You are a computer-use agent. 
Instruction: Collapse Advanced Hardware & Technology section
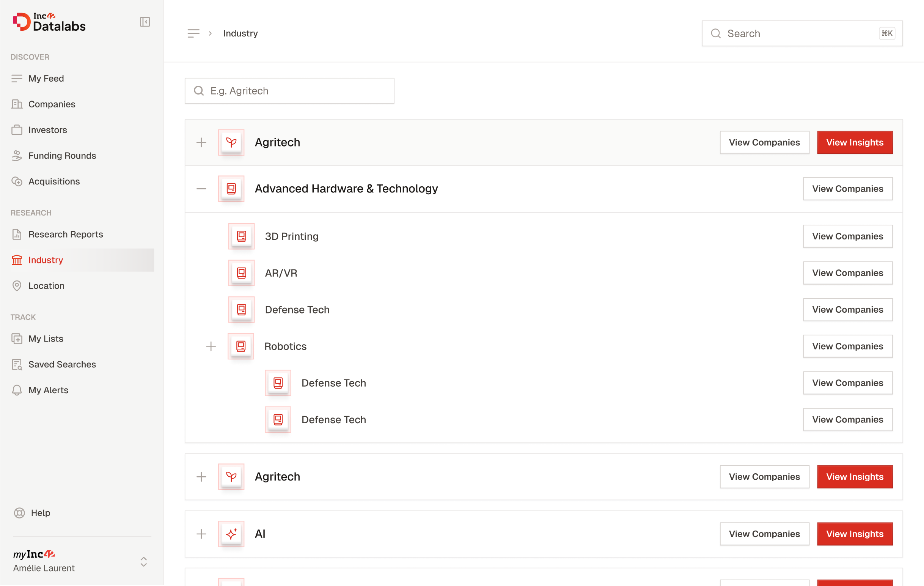201,189
